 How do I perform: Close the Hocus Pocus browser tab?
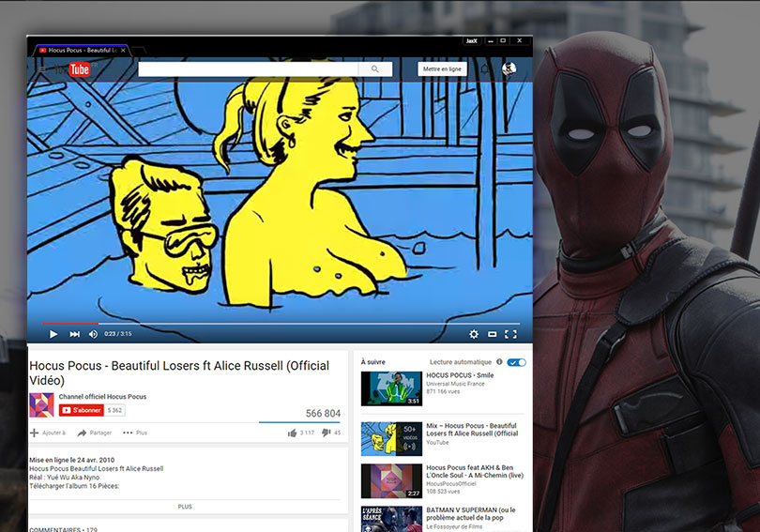tap(123, 50)
